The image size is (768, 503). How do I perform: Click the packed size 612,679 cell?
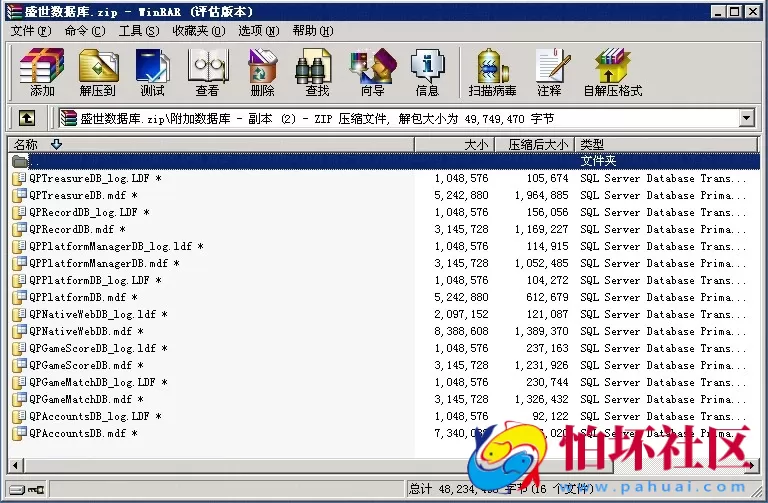click(547, 297)
